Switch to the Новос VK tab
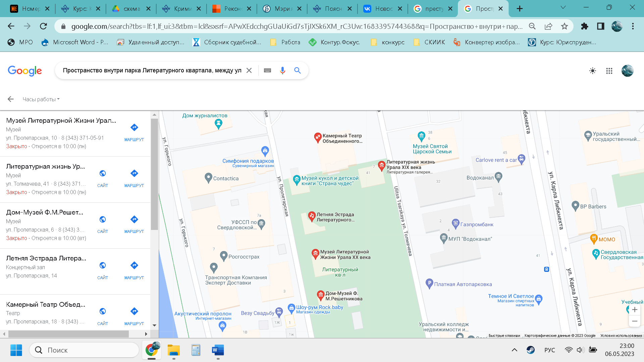644x362 pixels. (383, 9)
